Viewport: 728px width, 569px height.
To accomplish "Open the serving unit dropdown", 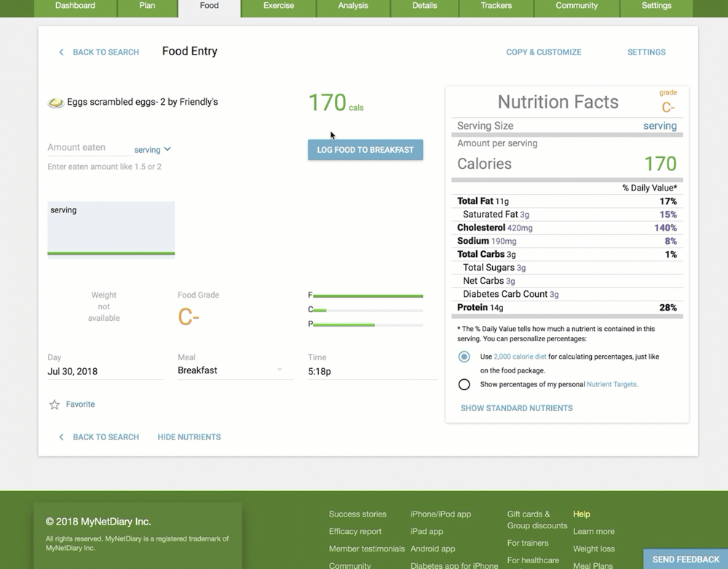I will pyautogui.click(x=153, y=150).
